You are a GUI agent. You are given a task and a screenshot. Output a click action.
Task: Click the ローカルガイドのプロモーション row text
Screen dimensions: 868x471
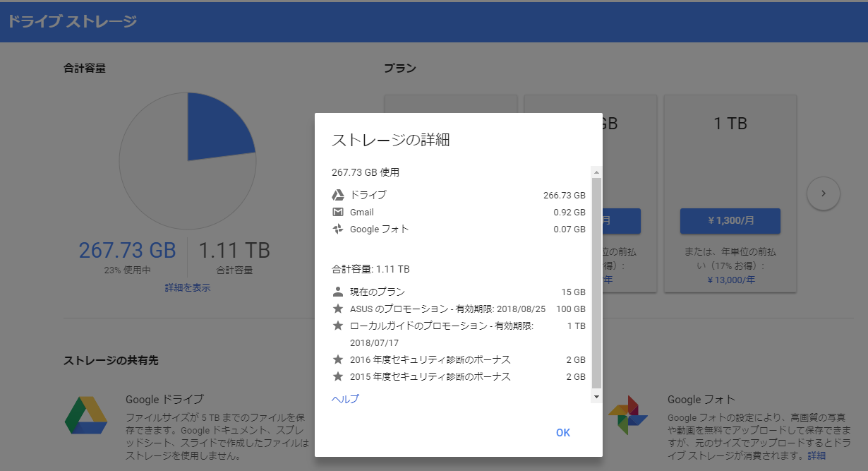tap(442, 334)
